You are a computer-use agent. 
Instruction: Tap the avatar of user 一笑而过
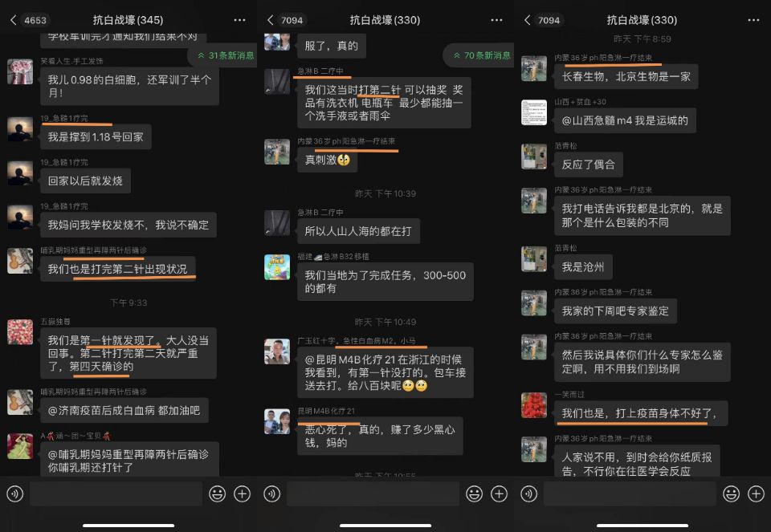(x=534, y=405)
